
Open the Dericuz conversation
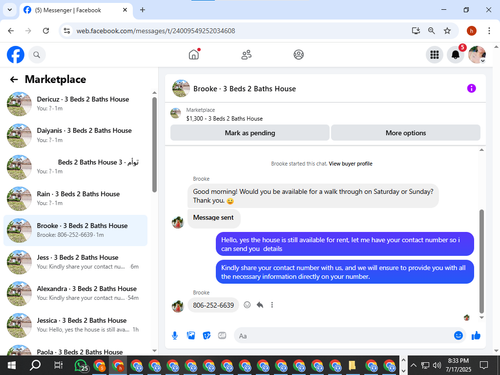click(75, 104)
